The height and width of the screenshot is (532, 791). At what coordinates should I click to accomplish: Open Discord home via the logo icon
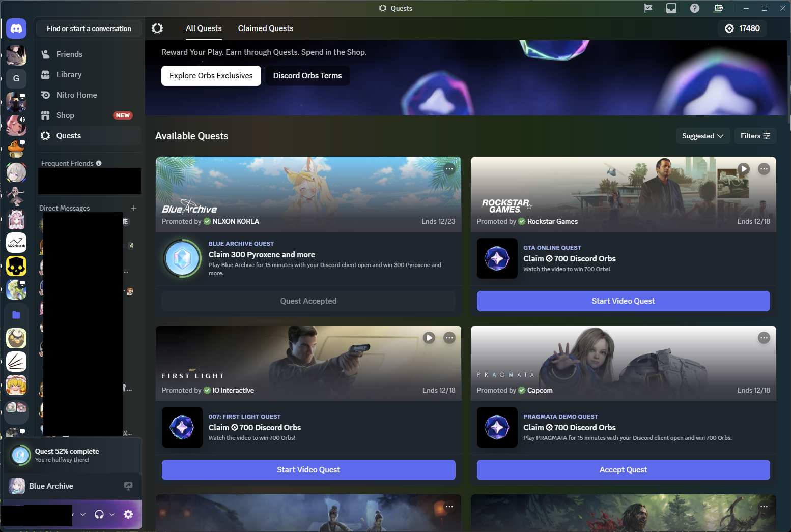pos(16,29)
